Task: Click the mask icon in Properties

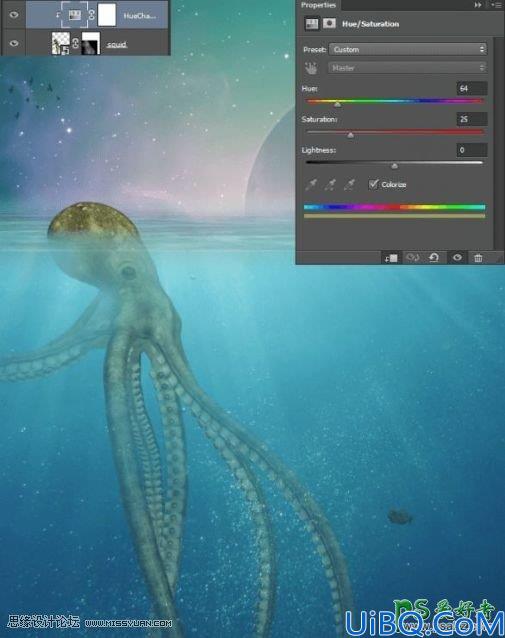Action: pyautogui.click(x=329, y=24)
